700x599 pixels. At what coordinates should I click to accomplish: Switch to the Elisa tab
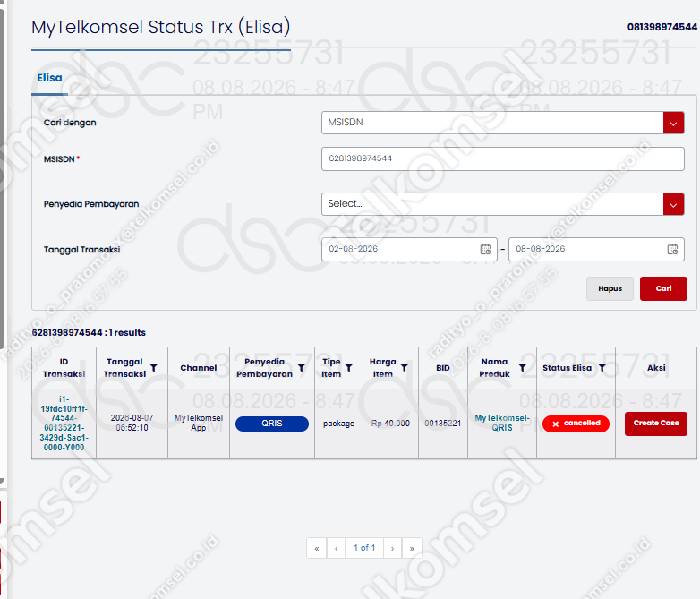pyautogui.click(x=49, y=78)
